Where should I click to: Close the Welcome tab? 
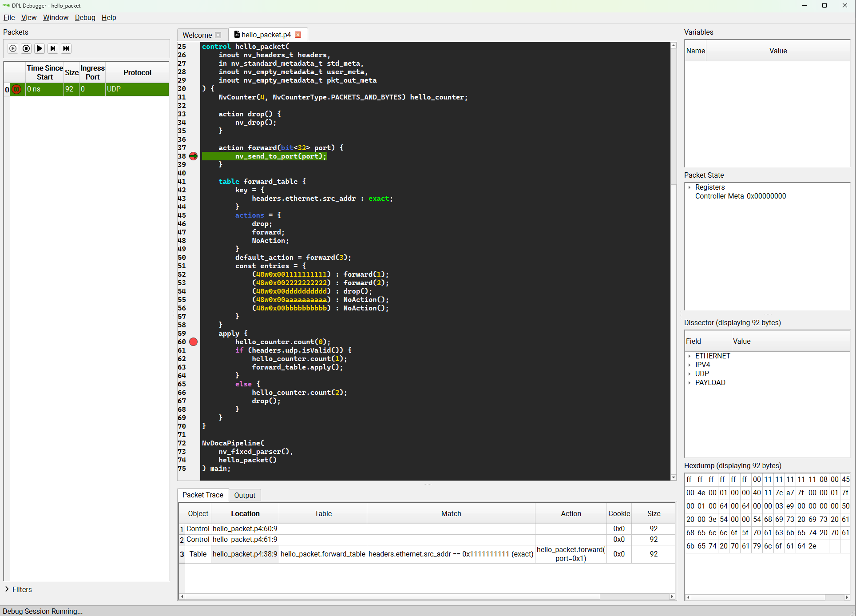(x=218, y=35)
